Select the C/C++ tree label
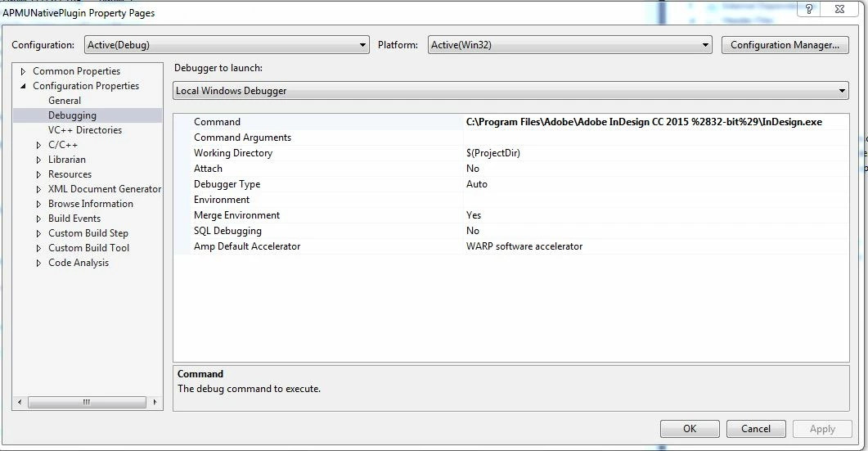Image resolution: width=868 pixels, height=451 pixels. (x=62, y=145)
